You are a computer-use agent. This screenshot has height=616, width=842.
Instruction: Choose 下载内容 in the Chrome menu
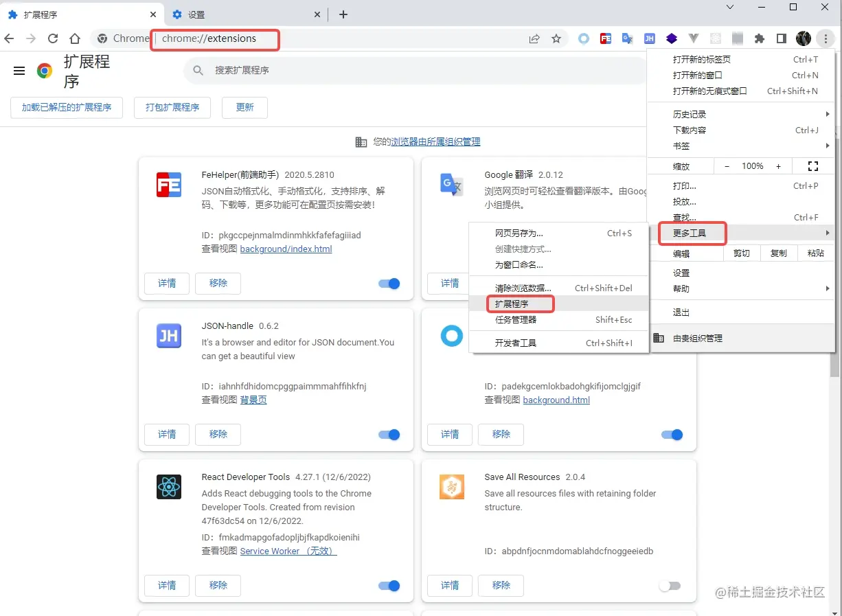(742, 130)
